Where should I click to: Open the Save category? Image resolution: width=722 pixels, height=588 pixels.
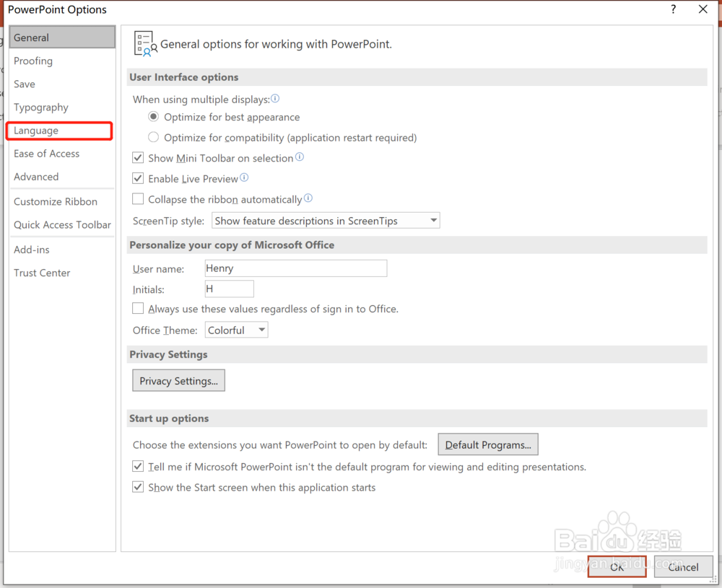(x=62, y=84)
